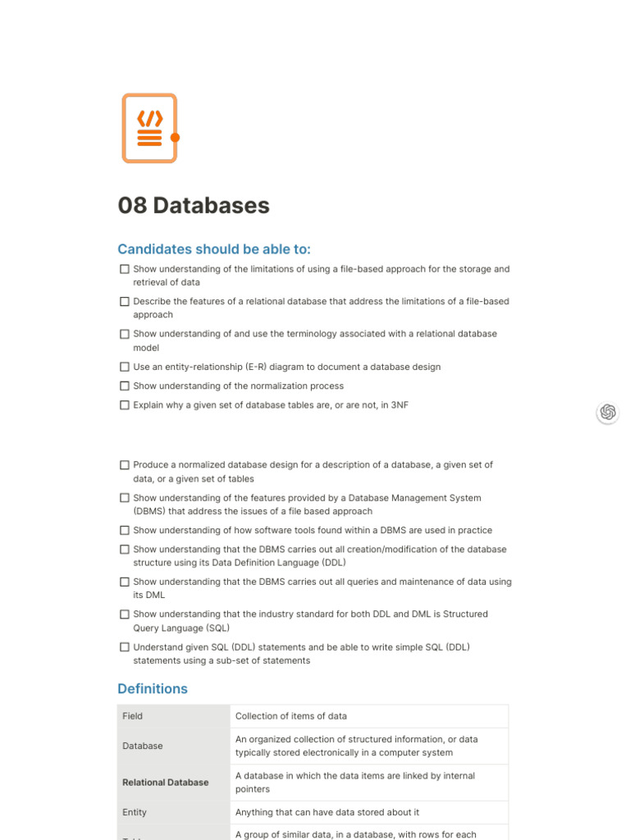Tick the Structured Query Language checkbox
This screenshot has width=630, height=840.
tap(125, 614)
